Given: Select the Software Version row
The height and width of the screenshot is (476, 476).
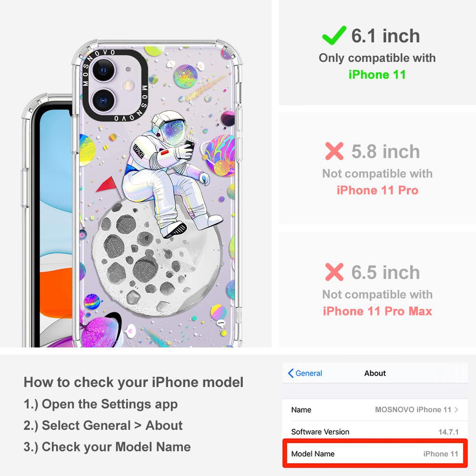Looking at the screenshot, I should [x=375, y=431].
